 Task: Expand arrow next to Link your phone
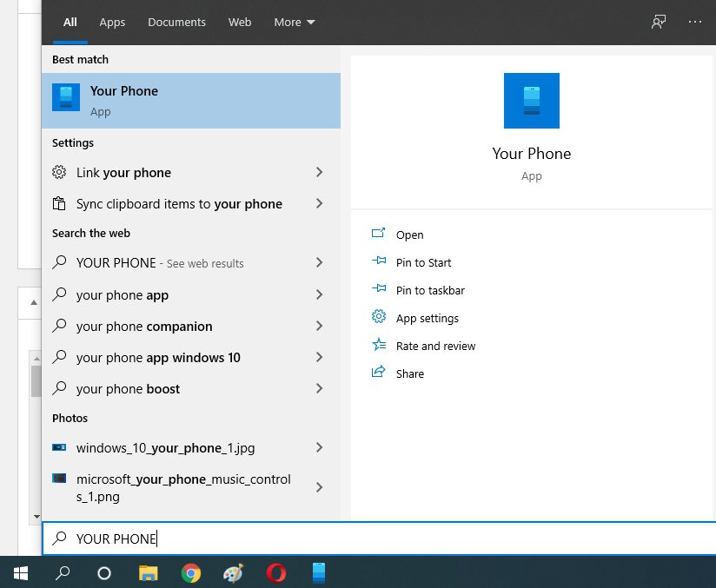coord(319,173)
